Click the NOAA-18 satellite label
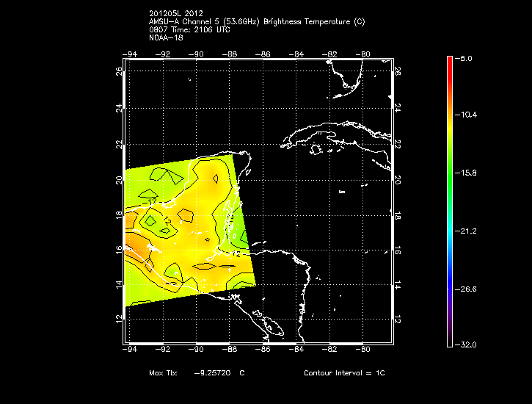This screenshot has height=404, width=532. click(x=166, y=37)
